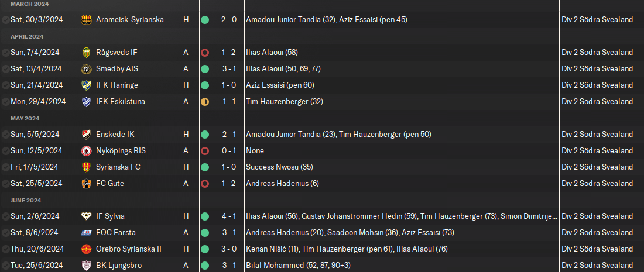Screen dimensions: 644x272
Task: Toggle the checkmark beside Sun, 5/5/2024 fixture
Action: pyautogui.click(x=5, y=134)
